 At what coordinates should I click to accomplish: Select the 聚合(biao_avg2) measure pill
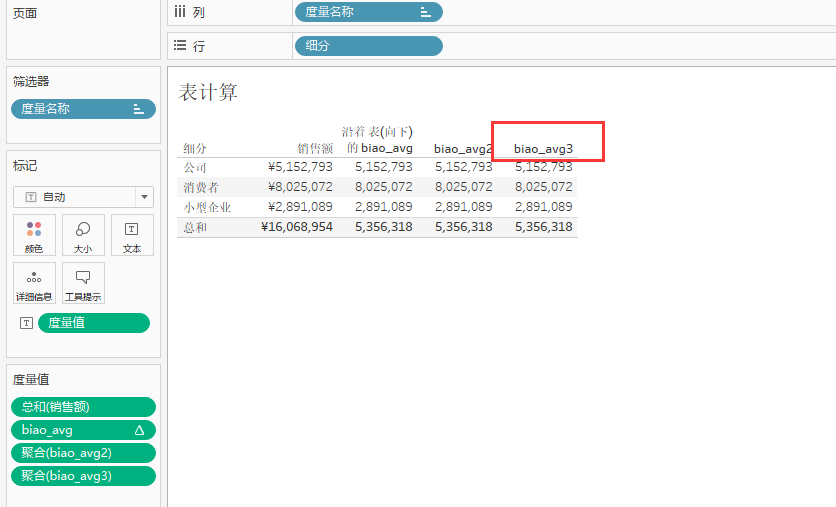(83, 453)
